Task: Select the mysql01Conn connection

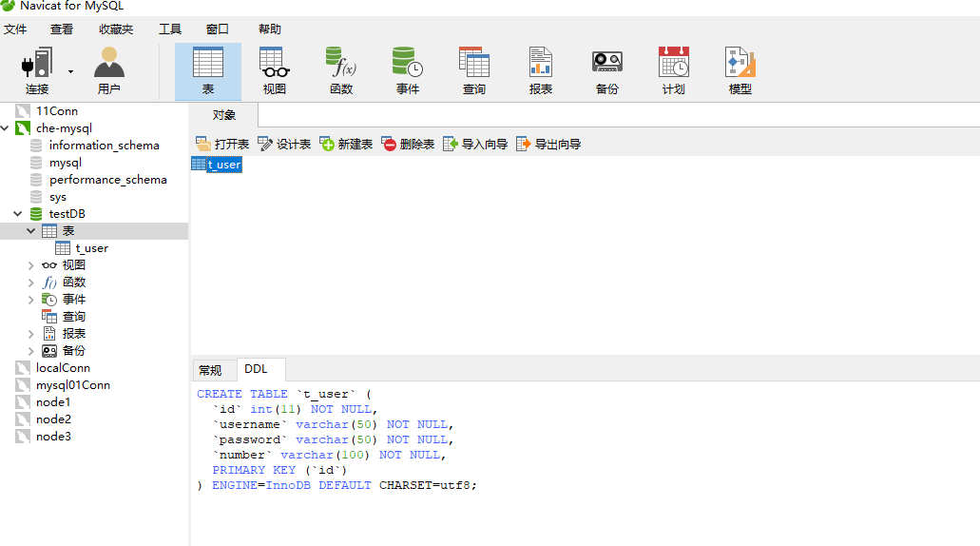Action: [72, 385]
